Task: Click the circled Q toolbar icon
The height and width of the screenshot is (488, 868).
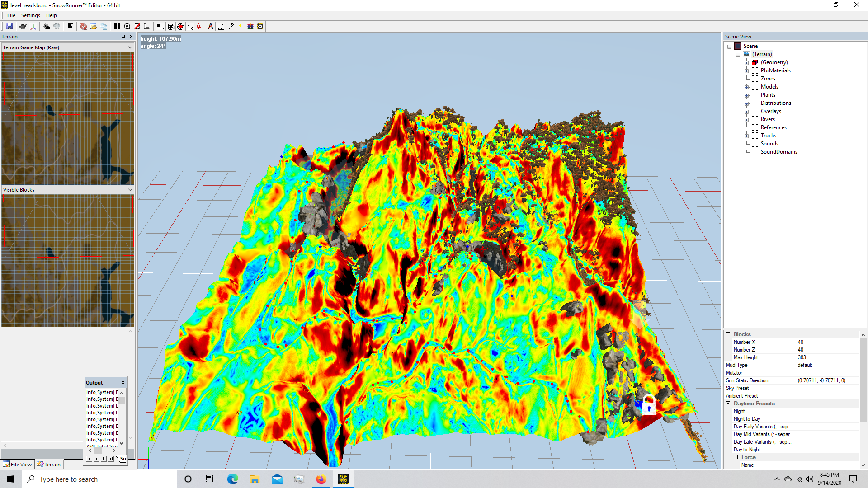Action: coord(127,27)
